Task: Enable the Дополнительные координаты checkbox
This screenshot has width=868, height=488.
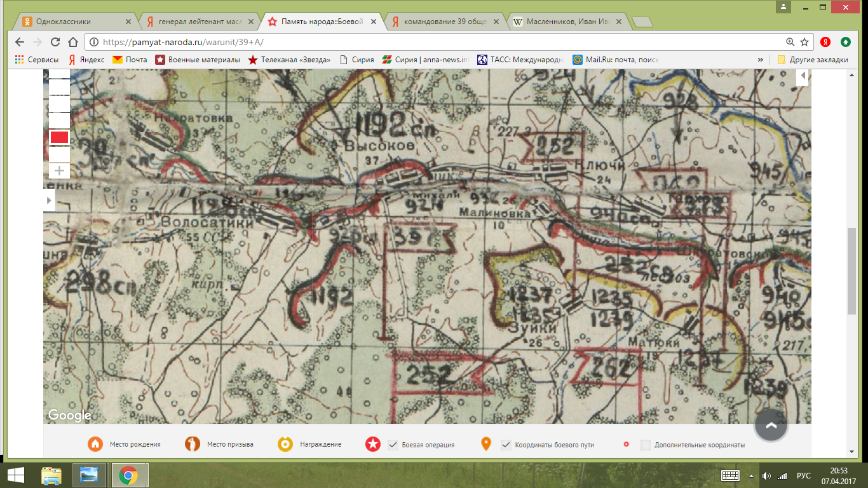Action: pos(646,445)
